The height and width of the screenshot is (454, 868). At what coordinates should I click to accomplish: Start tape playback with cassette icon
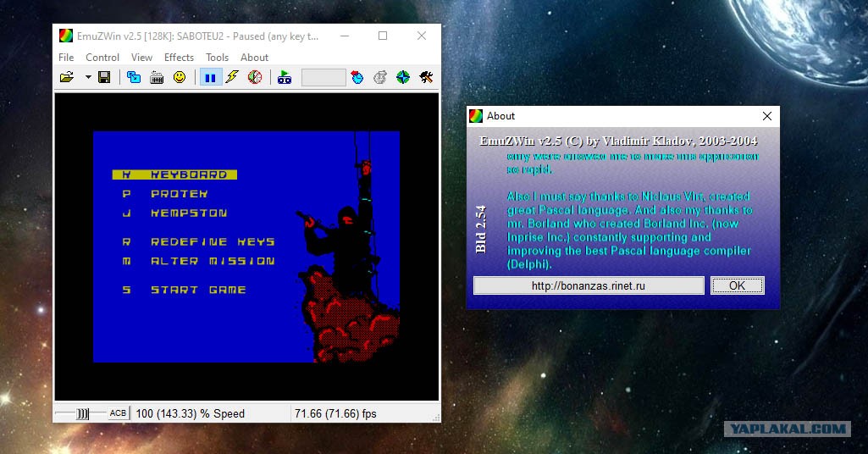pos(285,78)
